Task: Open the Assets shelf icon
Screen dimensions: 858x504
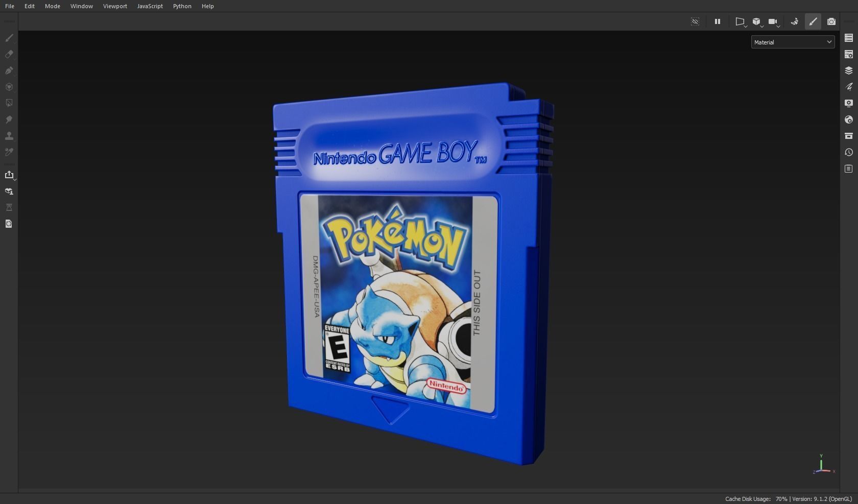Action: click(x=849, y=136)
